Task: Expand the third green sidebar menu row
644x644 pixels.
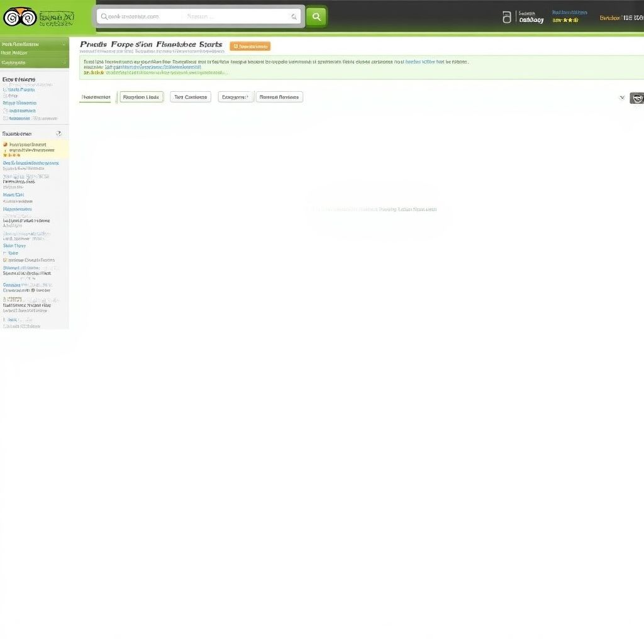Action: [34, 63]
